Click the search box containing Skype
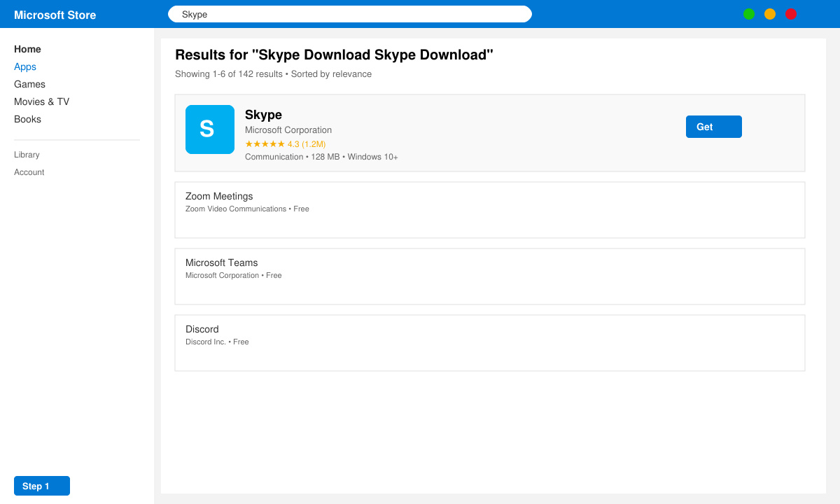The height and width of the screenshot is (504, 840). click(x=350, y=14)
